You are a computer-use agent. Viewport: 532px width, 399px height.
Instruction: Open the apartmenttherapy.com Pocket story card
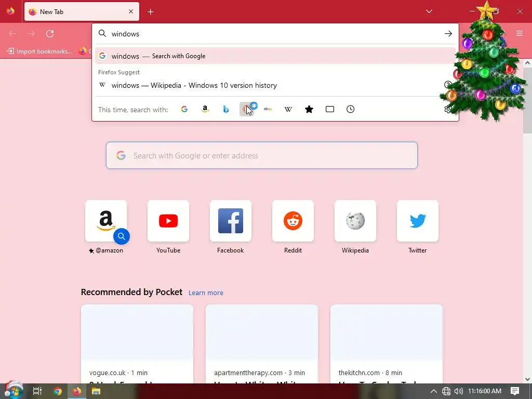[262, 344]
